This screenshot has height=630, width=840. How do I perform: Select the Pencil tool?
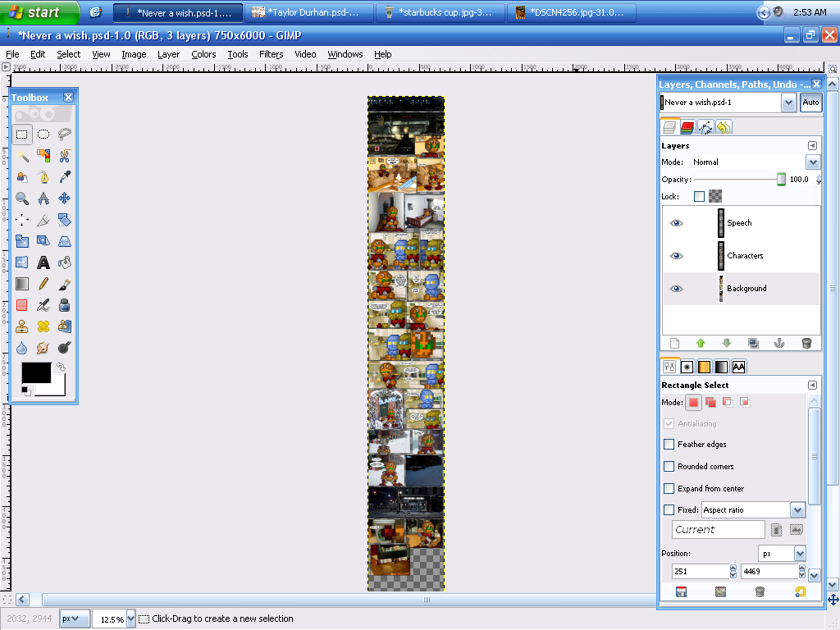[43, 284]
